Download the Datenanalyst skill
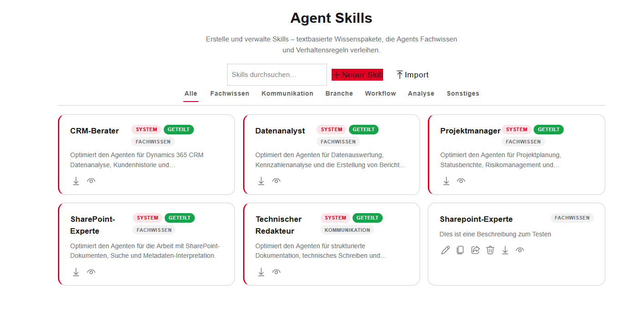 261,181
